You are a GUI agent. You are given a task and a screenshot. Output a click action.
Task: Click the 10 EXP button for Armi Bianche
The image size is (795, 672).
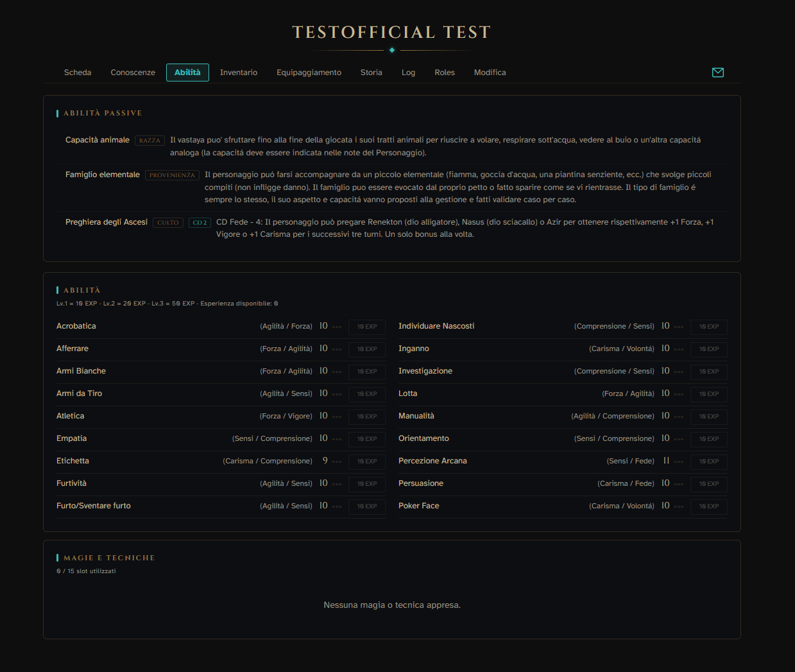coord(367,372)
